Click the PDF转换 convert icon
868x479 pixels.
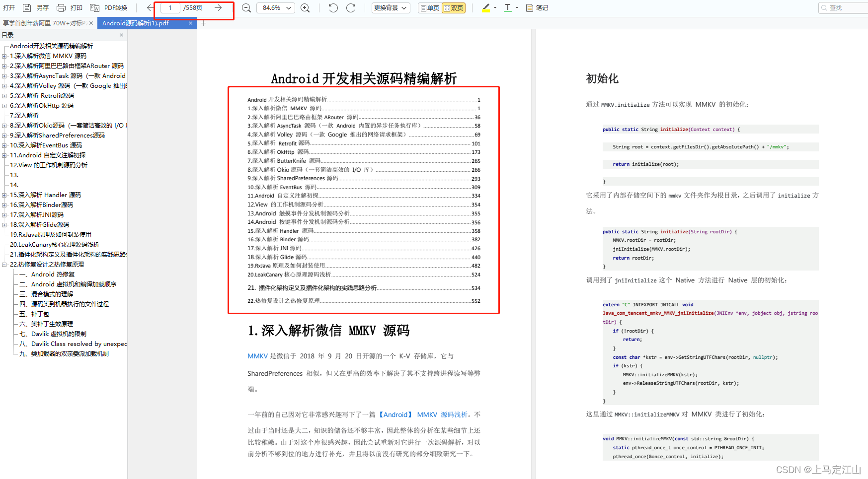point(94,8)
